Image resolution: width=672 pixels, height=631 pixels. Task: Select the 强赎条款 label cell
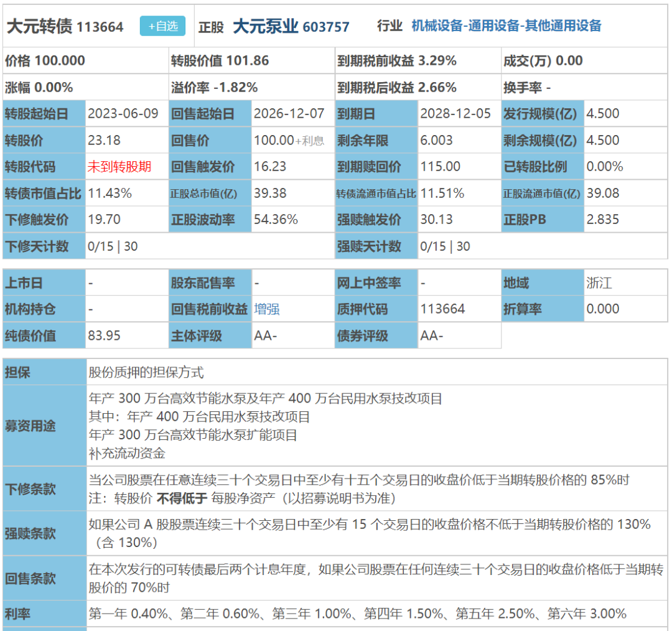point(45,533)
